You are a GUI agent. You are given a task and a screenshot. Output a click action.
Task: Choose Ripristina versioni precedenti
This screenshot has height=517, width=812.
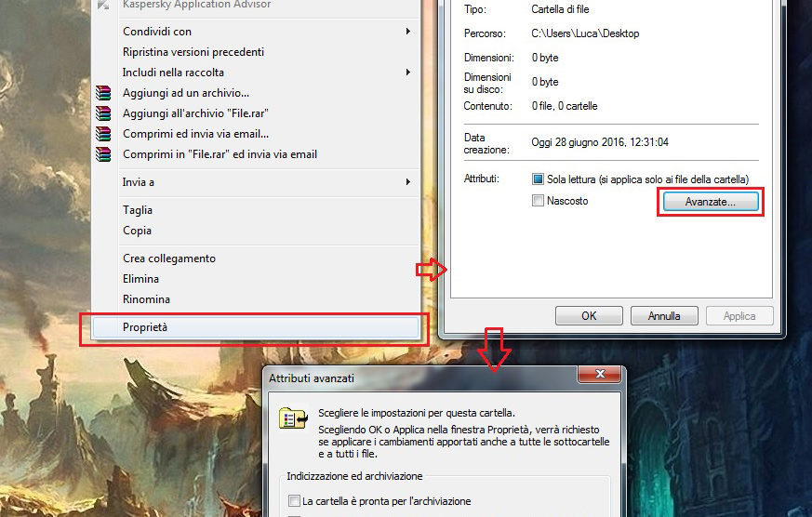pos(255,52)
